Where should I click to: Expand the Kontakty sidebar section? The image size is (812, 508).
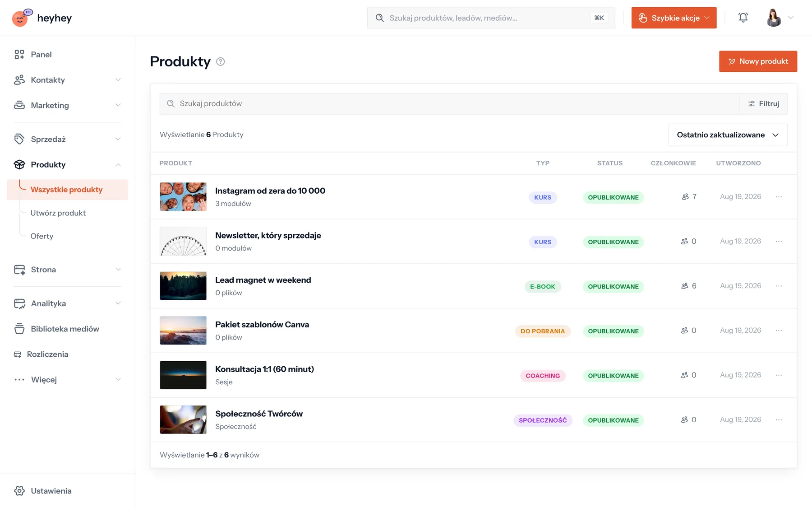coord(68,80)
